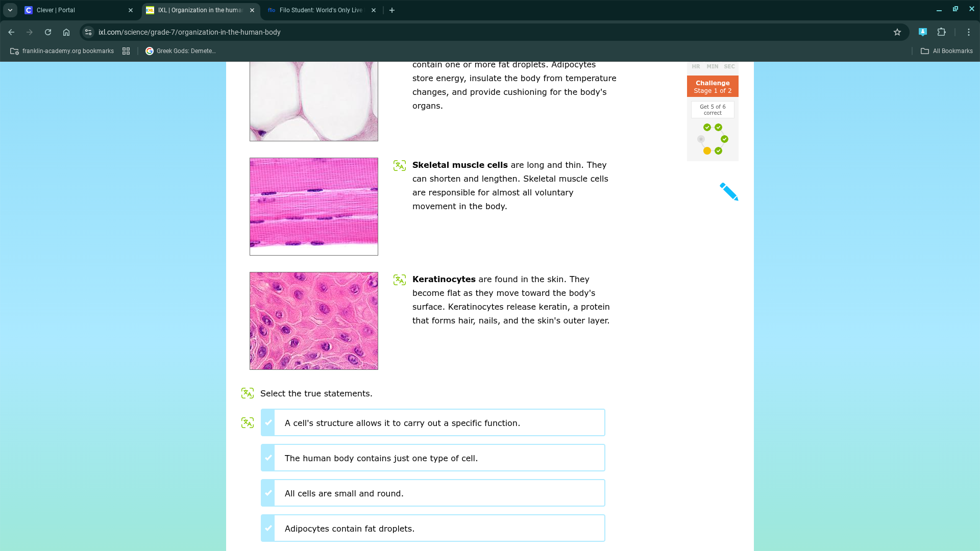Image resolution: width=980 pixels, height=551 pixels.
Task: Switch to the 'Filo Student' tab
Action: [319, 10]
